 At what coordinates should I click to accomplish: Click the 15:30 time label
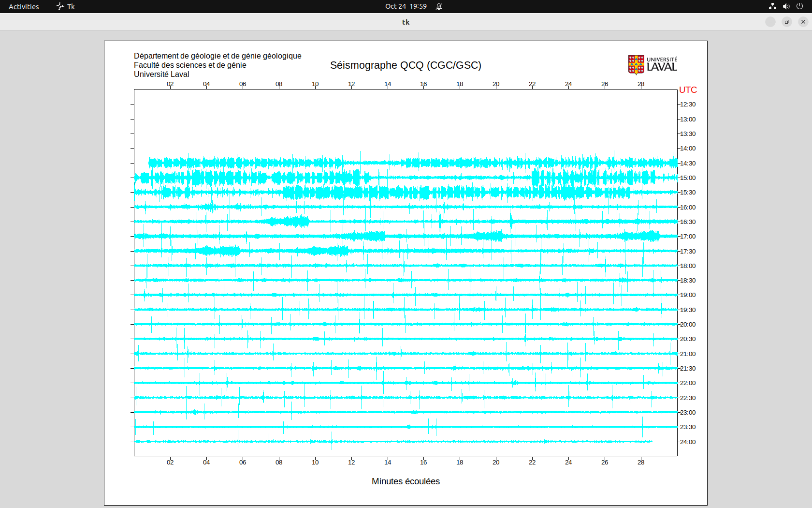[x=688, y=193]
